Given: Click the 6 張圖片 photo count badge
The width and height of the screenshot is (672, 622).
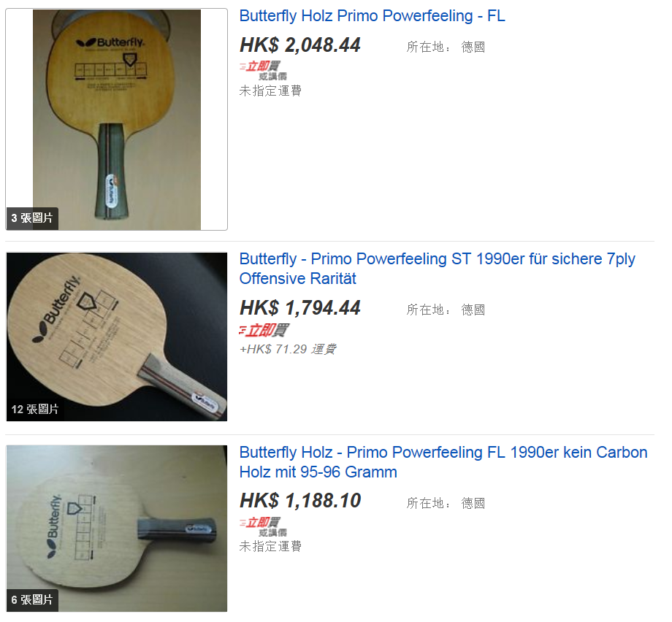Looking at the screenshot, I should 32,599.
